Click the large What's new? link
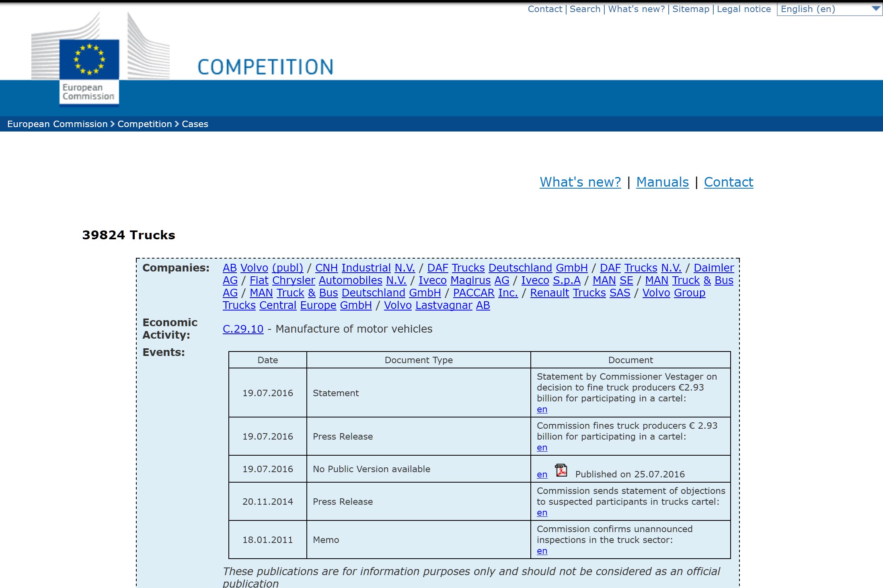This screenshot has width=883, height=588. (x=580, y=182)
